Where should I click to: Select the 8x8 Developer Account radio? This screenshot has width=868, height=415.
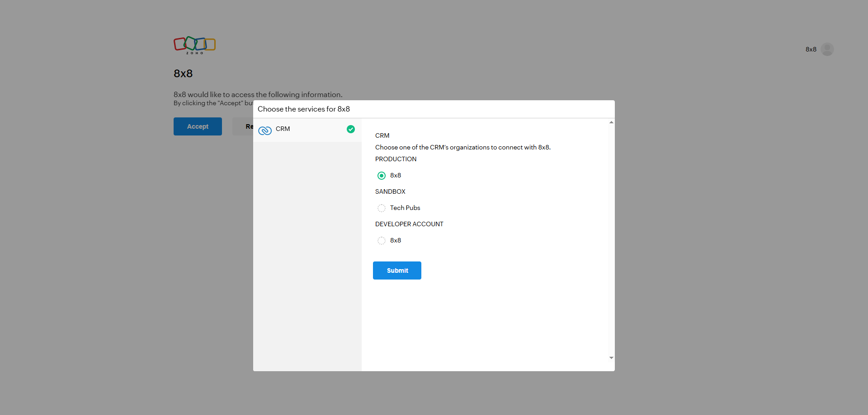click(382, 241)
